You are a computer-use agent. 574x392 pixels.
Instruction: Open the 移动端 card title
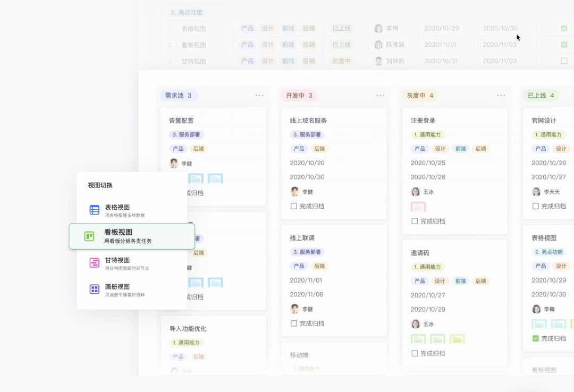[x=299, y=355]
